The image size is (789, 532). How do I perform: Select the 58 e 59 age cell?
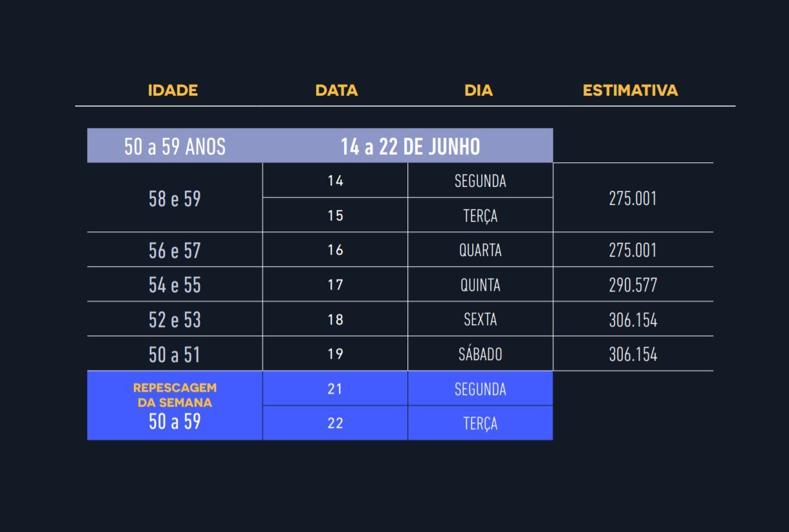[x=175, y=198]
